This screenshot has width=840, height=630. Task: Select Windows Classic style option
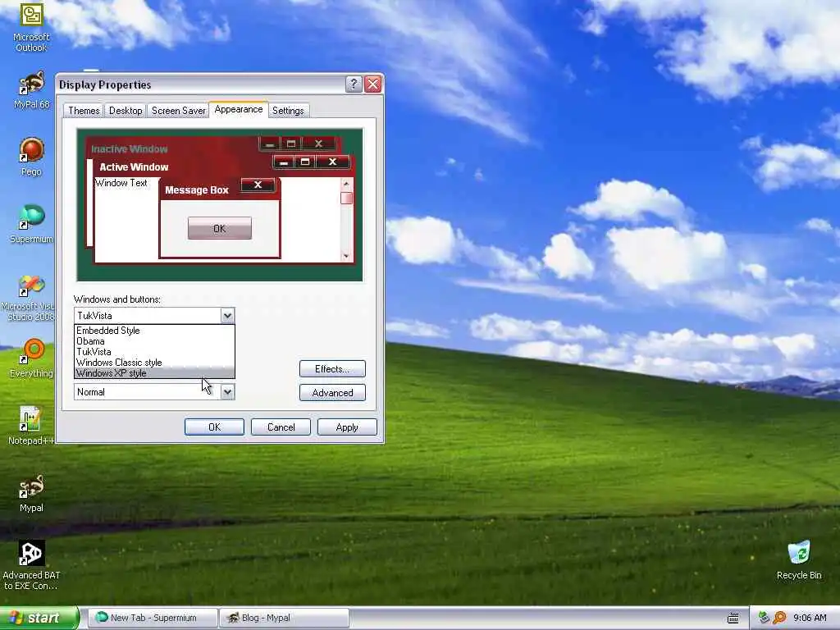[154, 363]
